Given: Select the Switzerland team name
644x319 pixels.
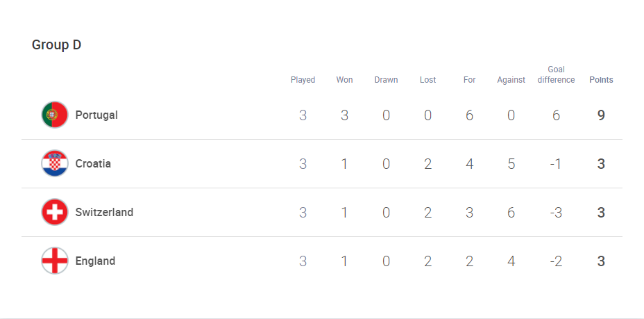Looking at the screenshot, I should point(104,213).
